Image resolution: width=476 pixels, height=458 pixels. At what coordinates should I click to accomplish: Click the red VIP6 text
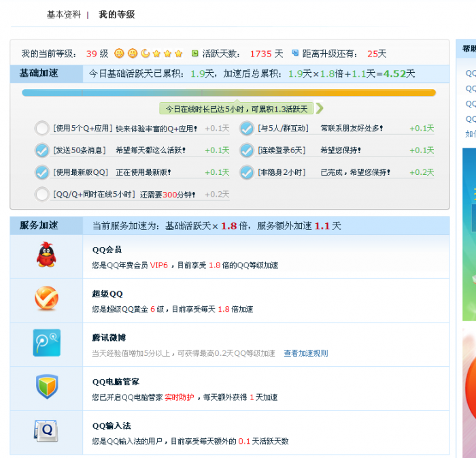click(x=158, y=265)
